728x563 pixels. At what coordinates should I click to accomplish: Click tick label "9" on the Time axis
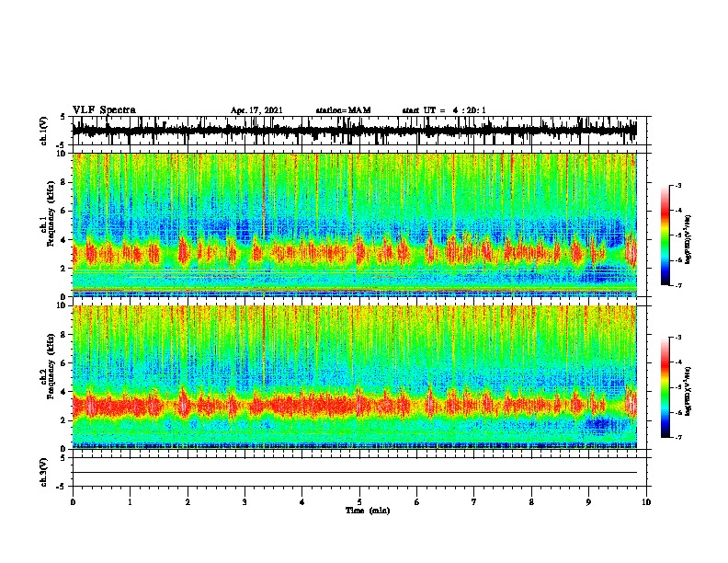pos(588,502)
